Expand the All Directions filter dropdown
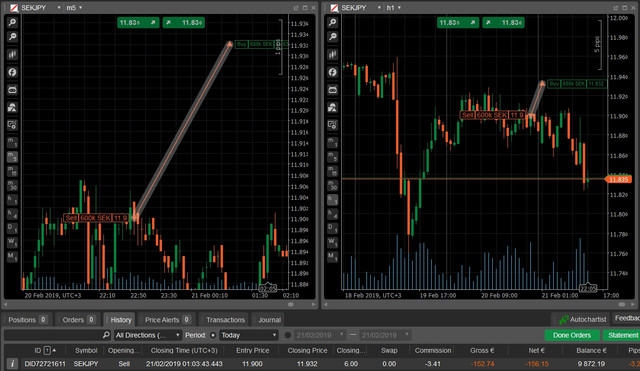Image resolution: width=640 pixels, height=371 pixels. pyautogui.click(x=147, y=335)
